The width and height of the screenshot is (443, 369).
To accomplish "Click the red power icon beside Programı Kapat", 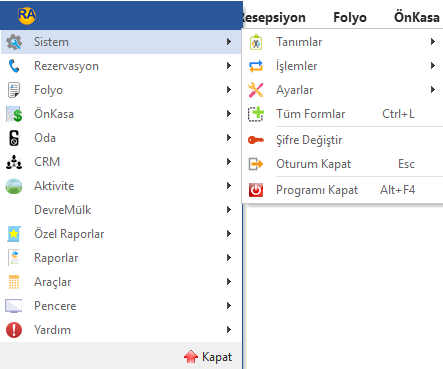I will coord(256,190).
